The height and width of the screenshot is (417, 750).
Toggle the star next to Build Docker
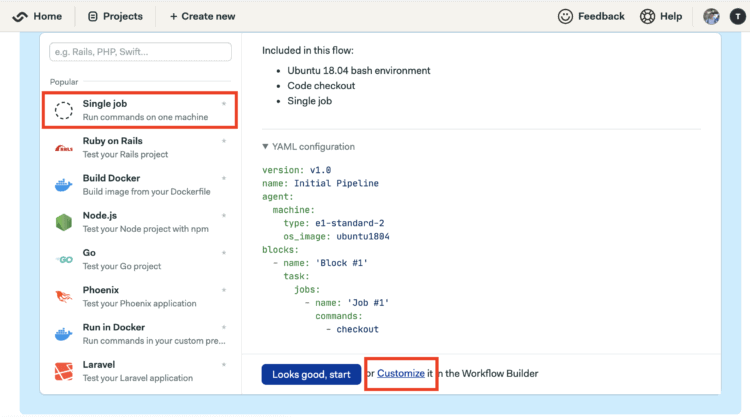tap(224, 178)
